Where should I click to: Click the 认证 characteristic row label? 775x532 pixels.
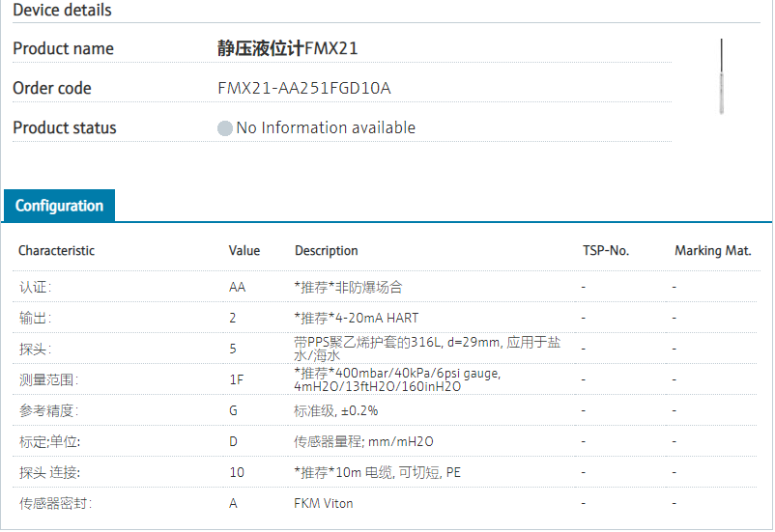35,287
